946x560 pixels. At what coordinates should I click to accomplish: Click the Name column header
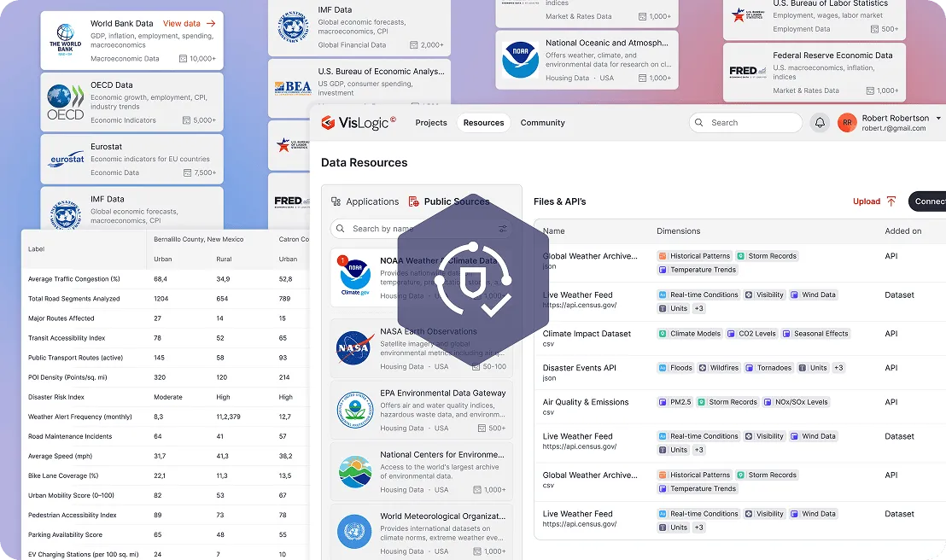pyautogui.click(x=553, y=231)
